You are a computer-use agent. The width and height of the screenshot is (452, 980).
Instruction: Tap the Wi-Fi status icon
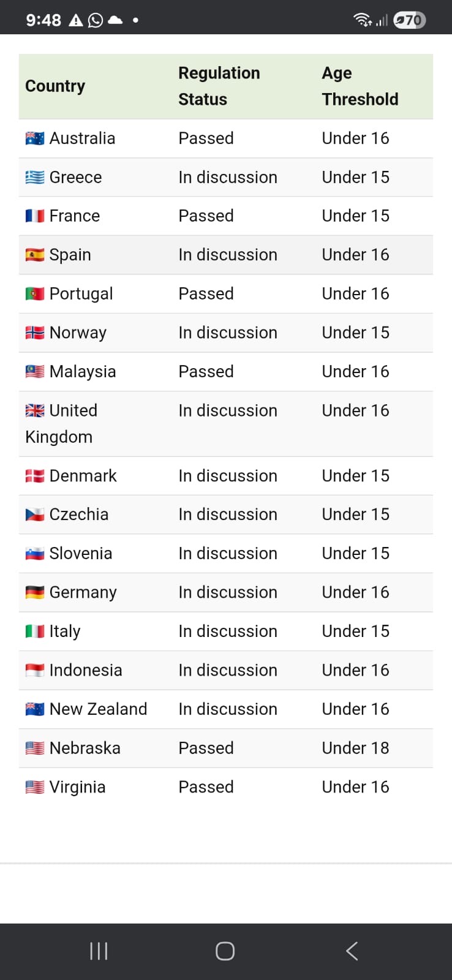[363, 20]
